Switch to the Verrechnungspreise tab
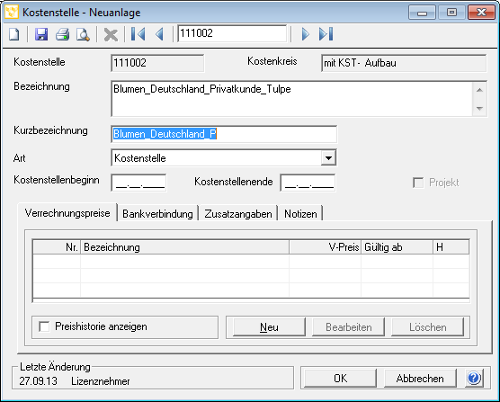Screen dimensions: 500x402 [x=67, y=213]
